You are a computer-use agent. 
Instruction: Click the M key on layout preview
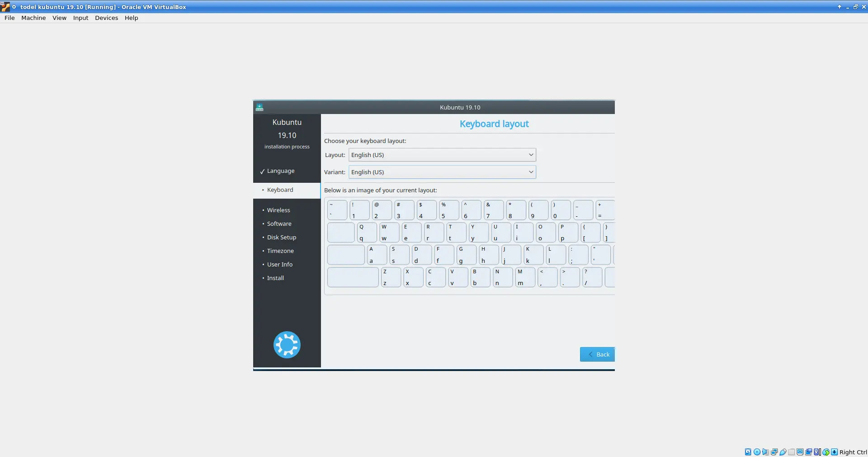click(525, 277)
